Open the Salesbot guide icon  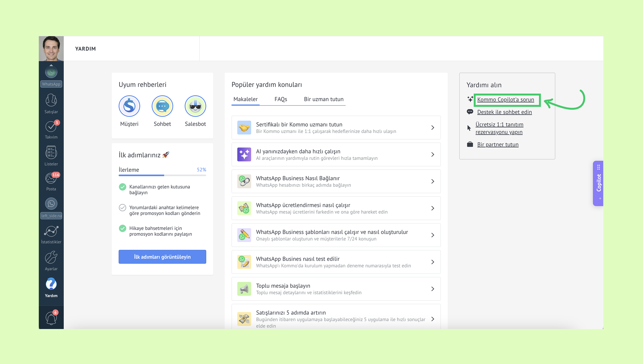pyautogui.click(x=195, y=106)
